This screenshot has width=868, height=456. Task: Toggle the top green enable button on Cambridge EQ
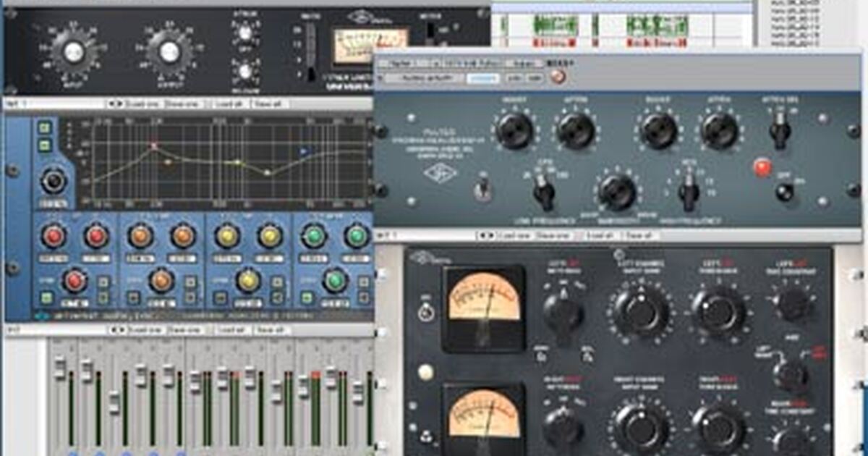[45, 128]
